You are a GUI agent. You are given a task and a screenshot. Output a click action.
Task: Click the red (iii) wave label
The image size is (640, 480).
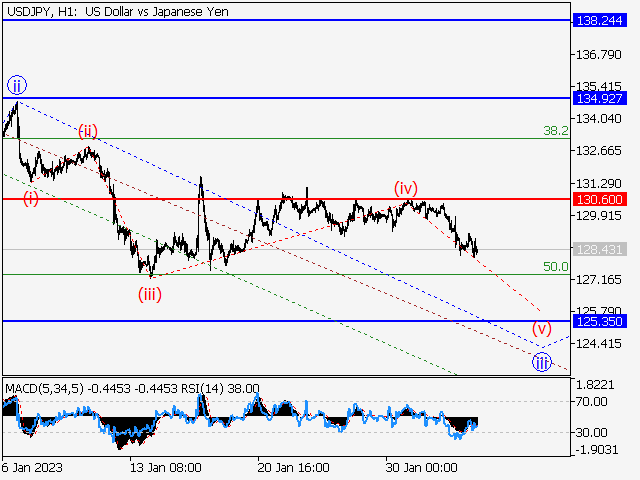pos(150,294)
